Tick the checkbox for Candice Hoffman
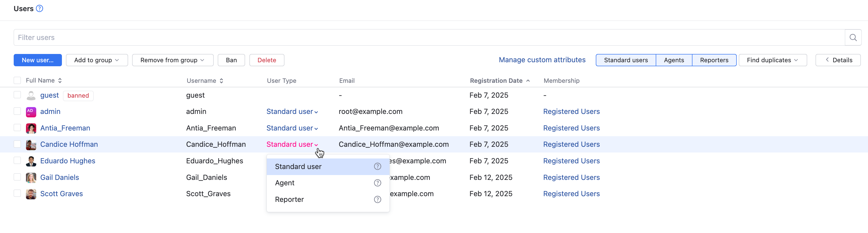The width and height of the screenshot is (868, 233). pyautogui.click(x=17, y=144)
